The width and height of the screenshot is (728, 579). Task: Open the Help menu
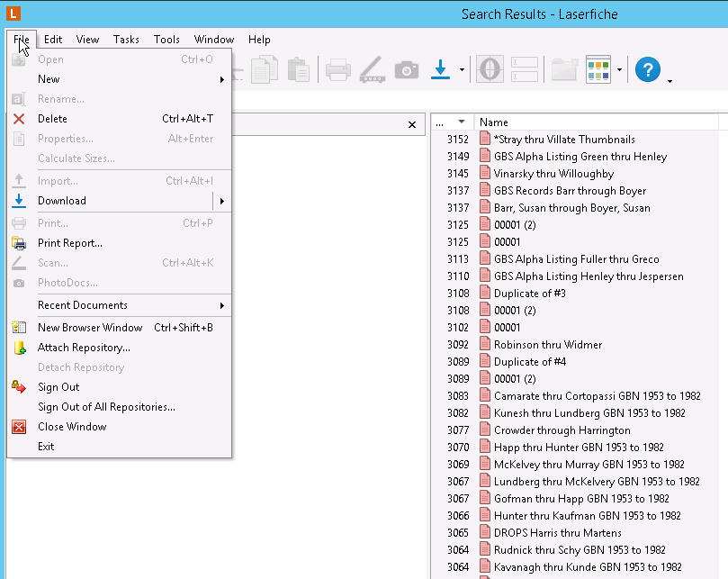pos(259,40)
